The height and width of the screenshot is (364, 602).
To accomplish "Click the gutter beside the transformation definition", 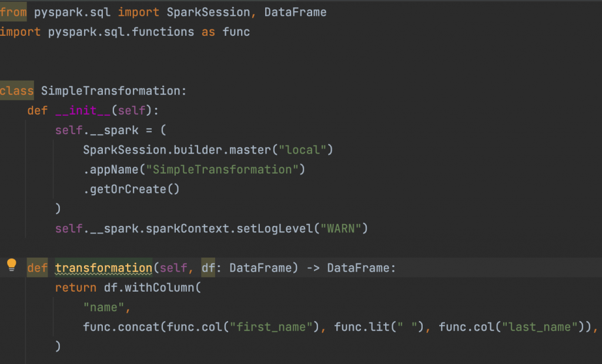I will [x=21, y=268].
